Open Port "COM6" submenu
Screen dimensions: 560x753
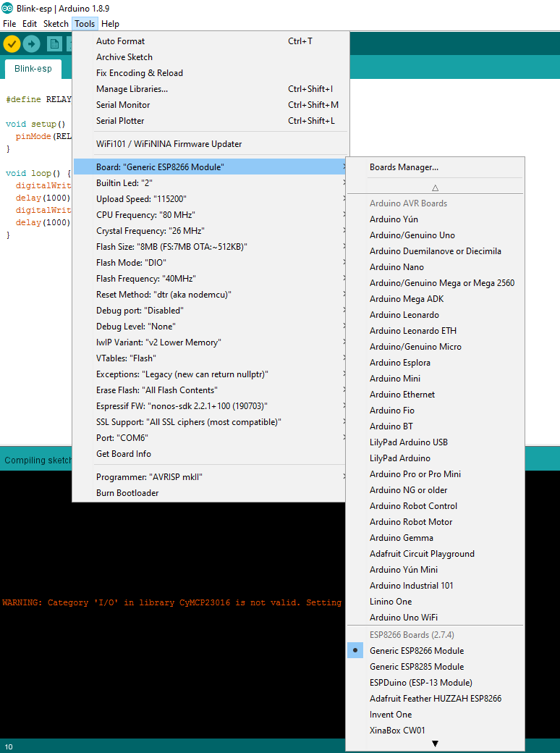tap(210, 438)
